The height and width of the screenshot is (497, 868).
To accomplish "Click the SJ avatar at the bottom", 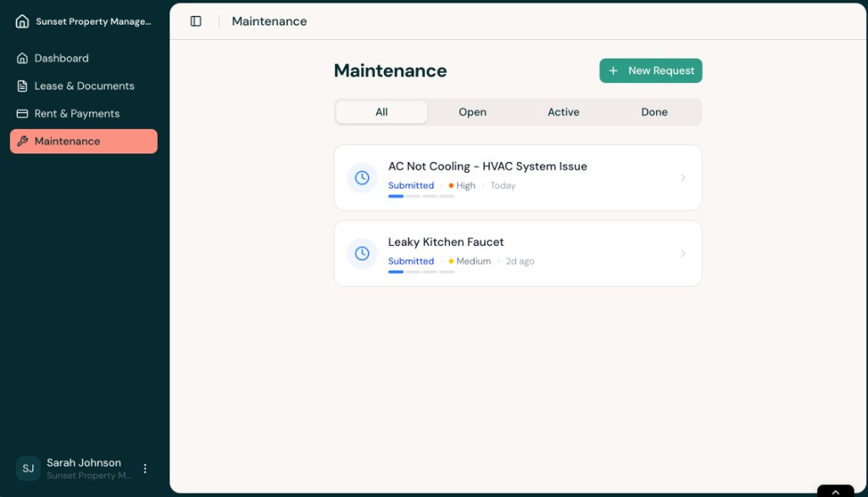I will [28, 468].
